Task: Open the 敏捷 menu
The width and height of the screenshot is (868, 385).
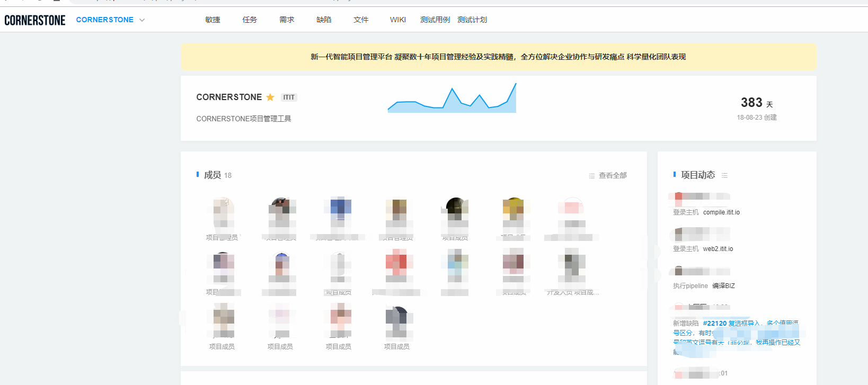Action: 212,20
